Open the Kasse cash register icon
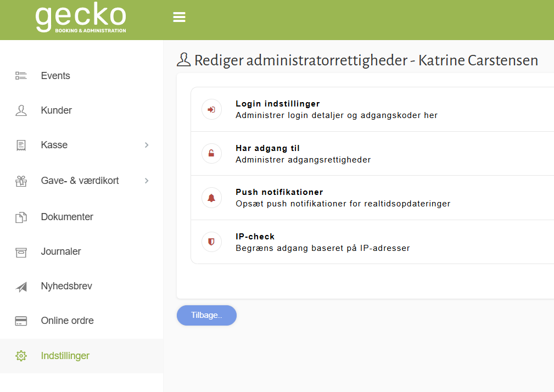 point(21,144)
